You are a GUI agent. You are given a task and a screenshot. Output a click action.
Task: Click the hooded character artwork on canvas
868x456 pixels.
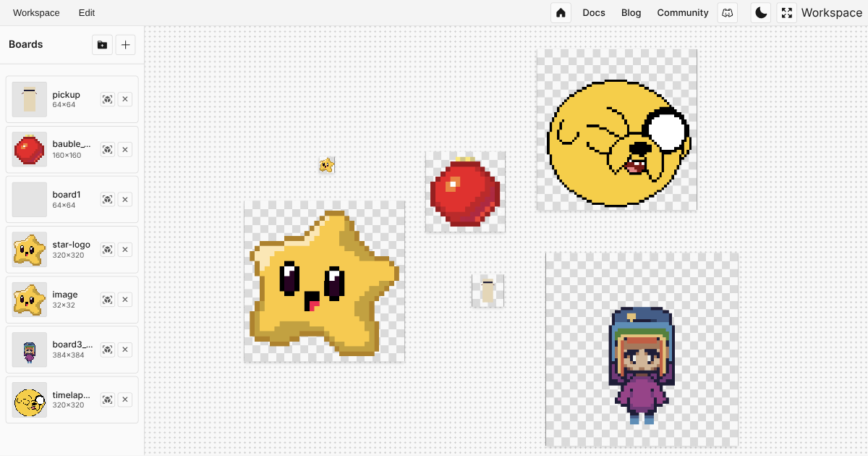(x=642, y=350)
